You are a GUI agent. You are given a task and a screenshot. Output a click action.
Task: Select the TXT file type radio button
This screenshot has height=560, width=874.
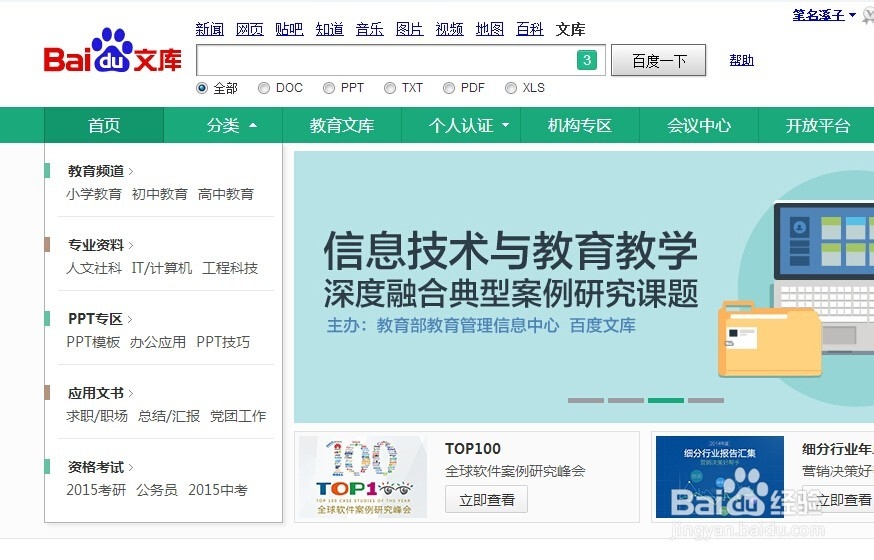(390, 88)
